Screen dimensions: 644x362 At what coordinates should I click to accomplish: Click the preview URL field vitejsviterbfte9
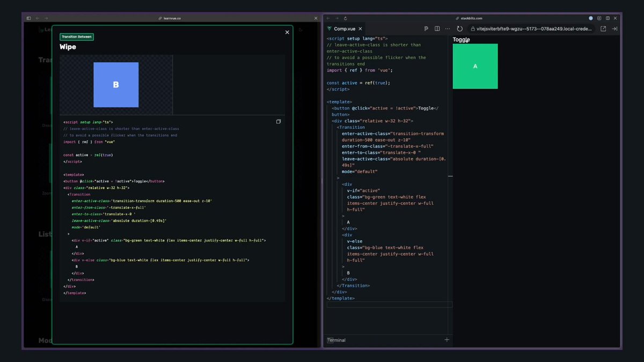click(531, 29)
